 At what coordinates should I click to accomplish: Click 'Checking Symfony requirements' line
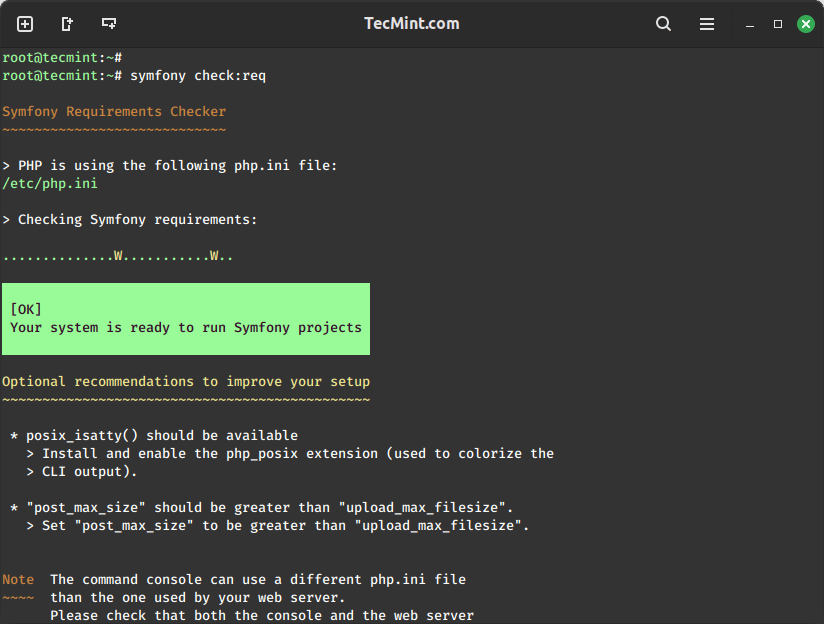click(x=130, y=220)
